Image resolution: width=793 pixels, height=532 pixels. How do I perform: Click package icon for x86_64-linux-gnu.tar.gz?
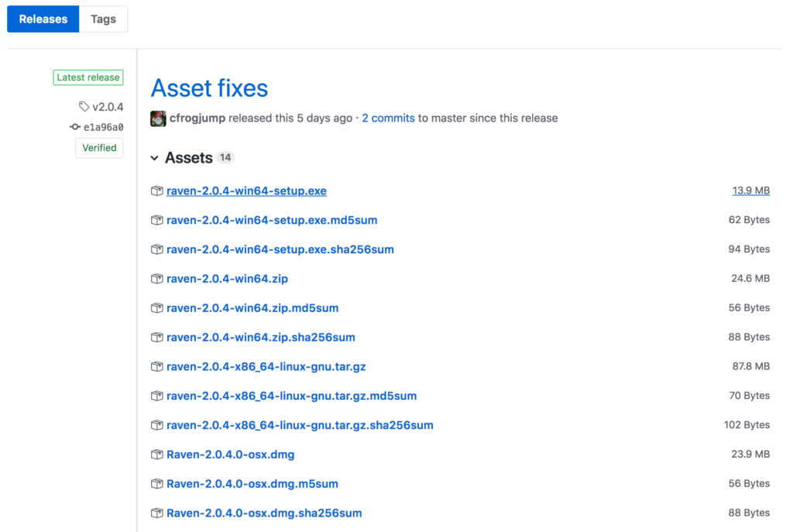[x=156, y=366]
